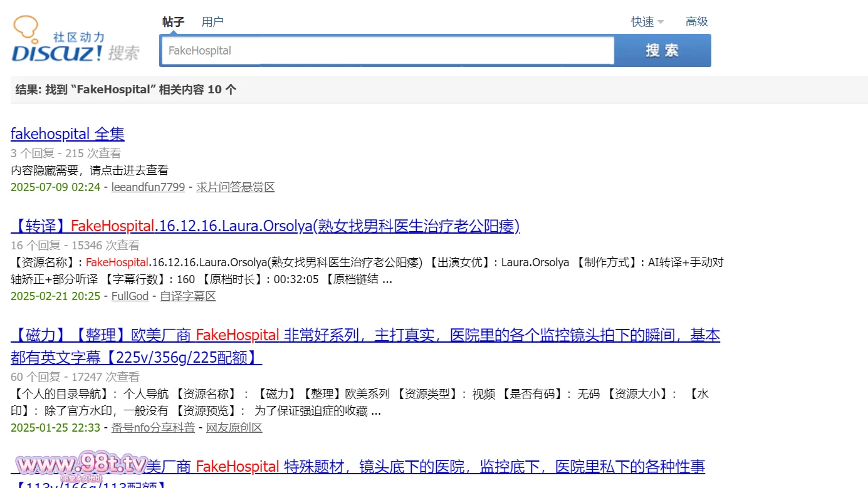The width and height of the screenshot is (868, 488).
Task: View author leeandfun7799's profile
Action: point(148,187)
